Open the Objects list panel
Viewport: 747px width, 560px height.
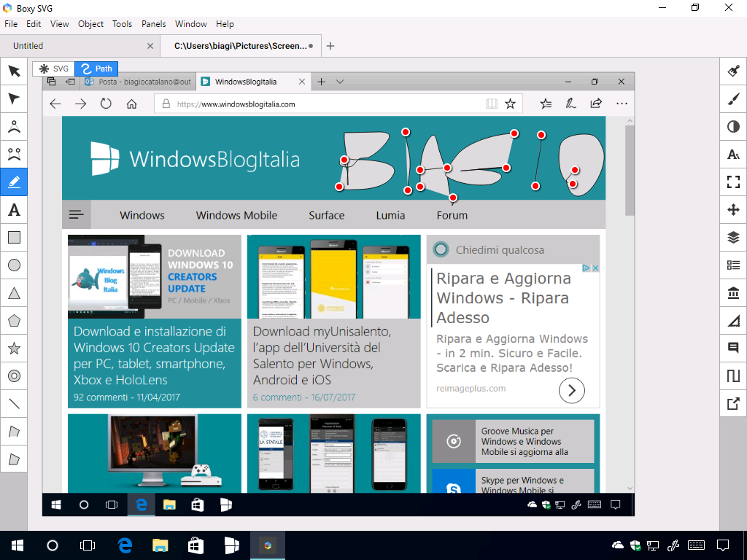tap(734, 265)
